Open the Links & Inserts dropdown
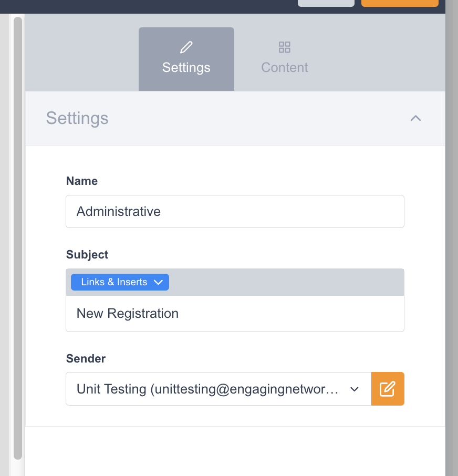The image size is (458, 476). click(120, 282)
